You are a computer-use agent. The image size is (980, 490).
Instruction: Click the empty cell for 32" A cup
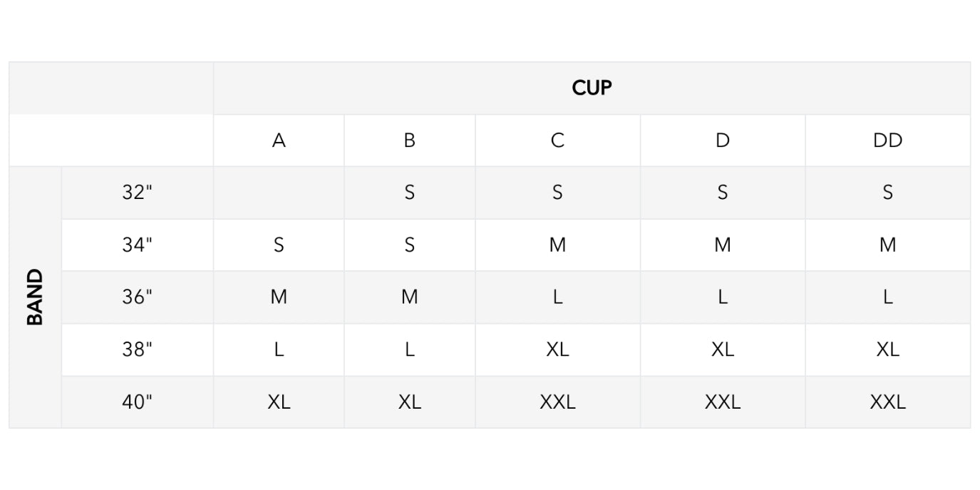pos(279,193)
